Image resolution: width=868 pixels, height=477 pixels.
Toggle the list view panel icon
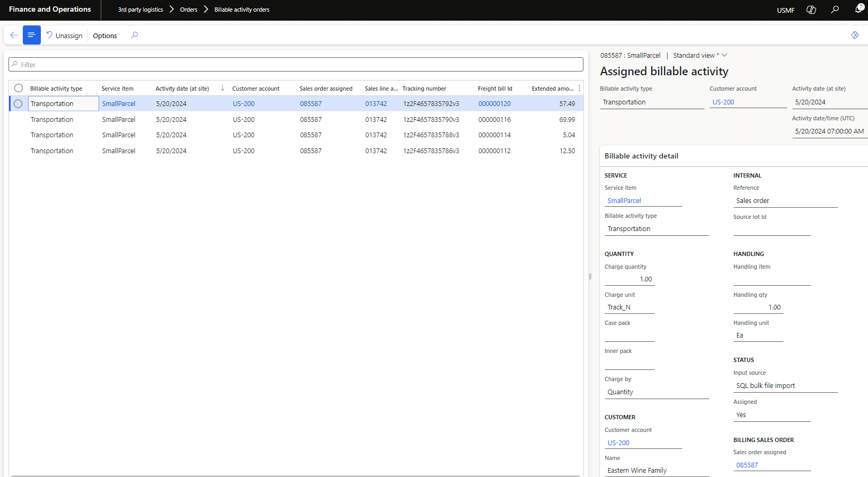tap(31, 35)
